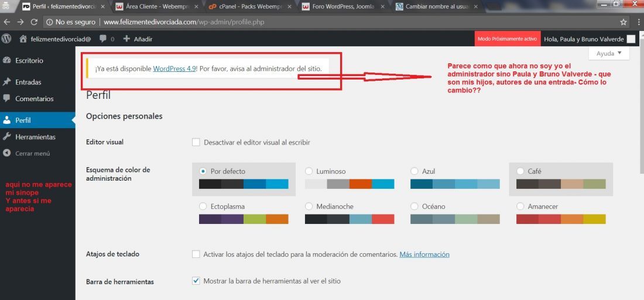Select the Amanecer color scheme radio

[x=520, y=206]
